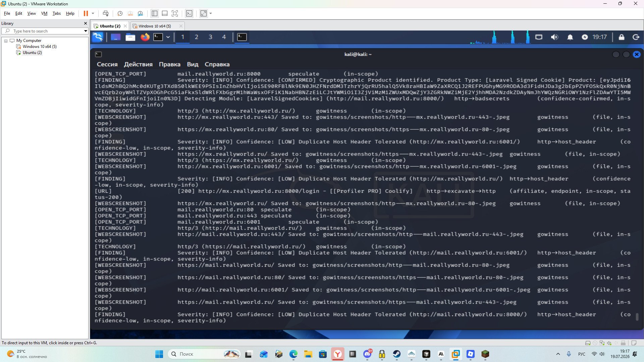The image size is (644, 362).
Task: Close the Ubuntu (2) VM tab
Action: pyautogui.click(x=125, y=26)
